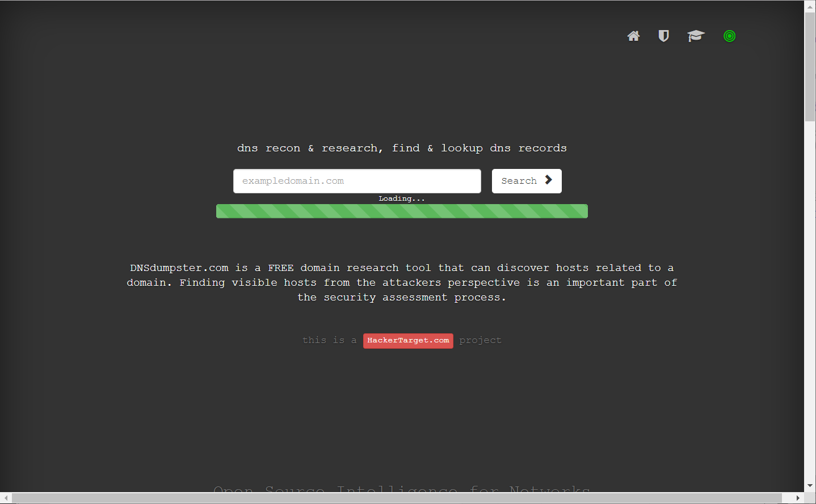
Task: Click the "Loading..." text
Action: click(402, 198)
